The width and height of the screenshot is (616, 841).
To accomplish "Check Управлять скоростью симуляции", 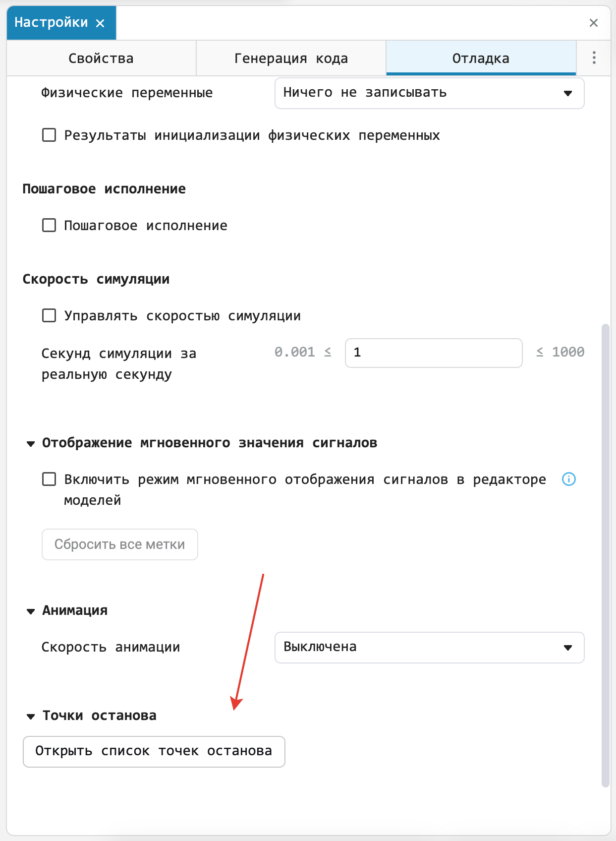I will tap(49, 315).
